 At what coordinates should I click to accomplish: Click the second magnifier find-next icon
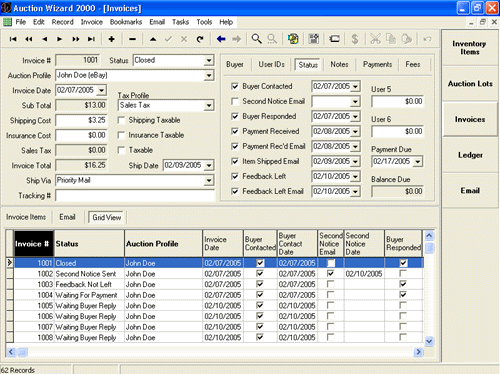(x=272, y=39)
